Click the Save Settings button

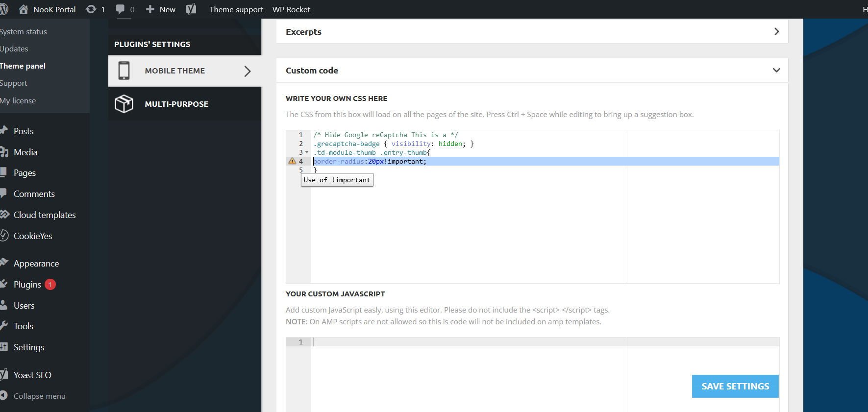pyautogui.click(x=735, y=386)
